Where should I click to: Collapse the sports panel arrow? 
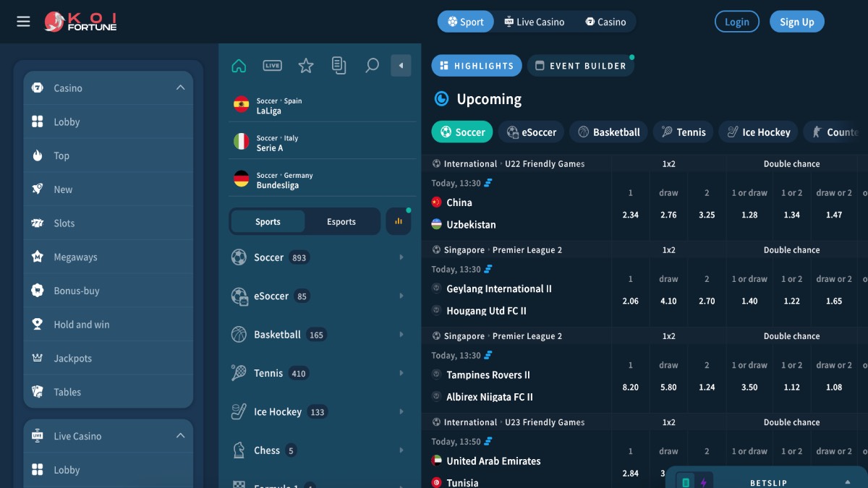(401, 66)
